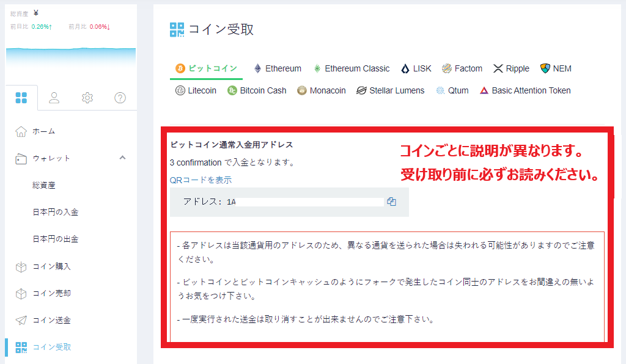Viewport: 626px width, 364px height.
Task: Switch to Stellar Lumens tab
Action: 390,90
